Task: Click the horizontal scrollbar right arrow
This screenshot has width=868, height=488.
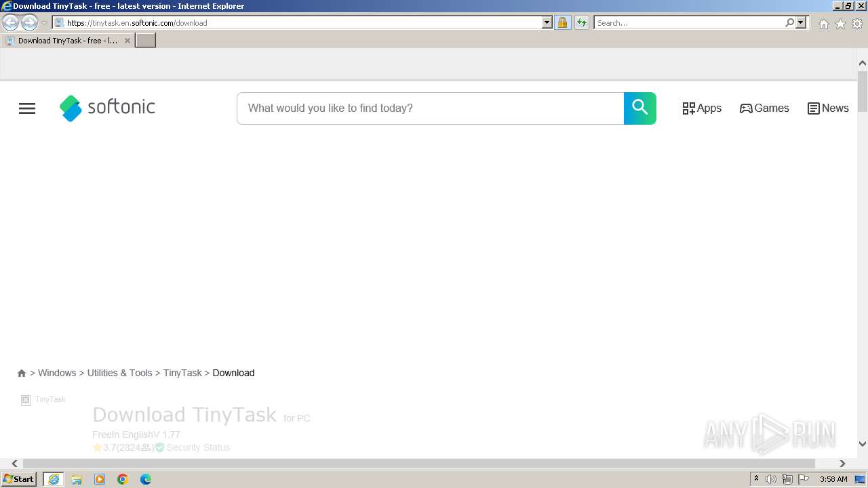Action: click(842, 464)
